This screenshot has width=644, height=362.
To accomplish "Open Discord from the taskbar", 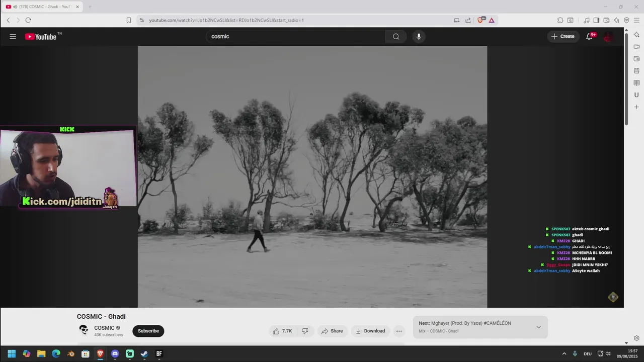I will (115, 354).
